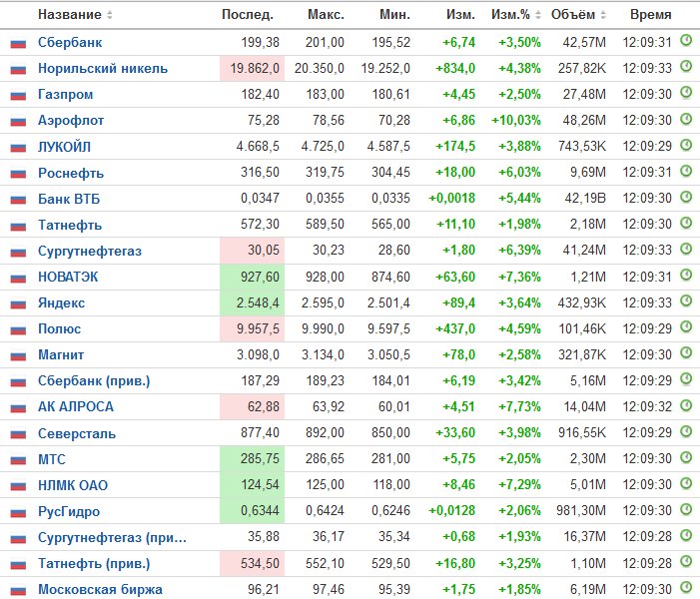
Task: Open the Московская биржа stock link
Action: coord(100,589)
